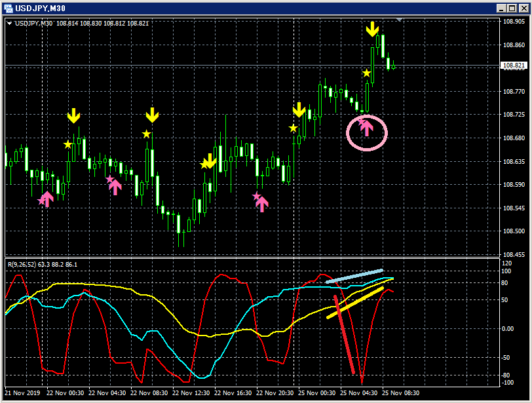The image size is (532, 403).
Task: Expand the USDJPY,M30 chart dropdown triangle
Action: [9, 24]
